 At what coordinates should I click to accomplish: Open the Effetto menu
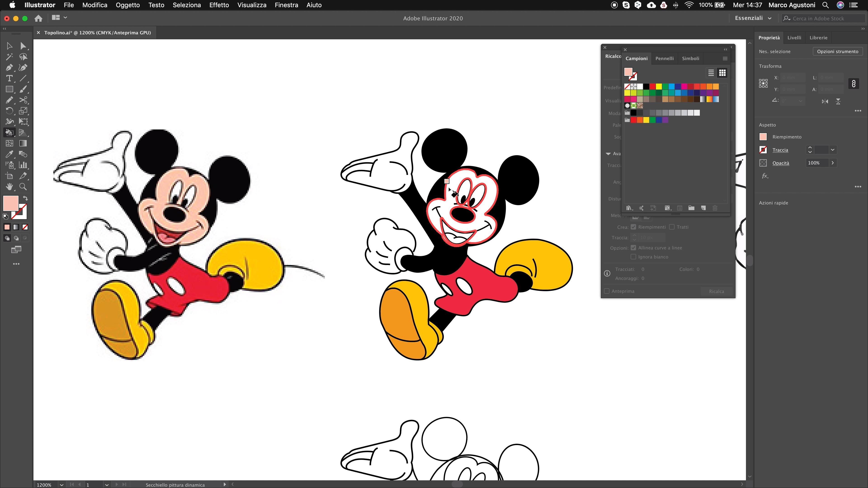(219, 5)
